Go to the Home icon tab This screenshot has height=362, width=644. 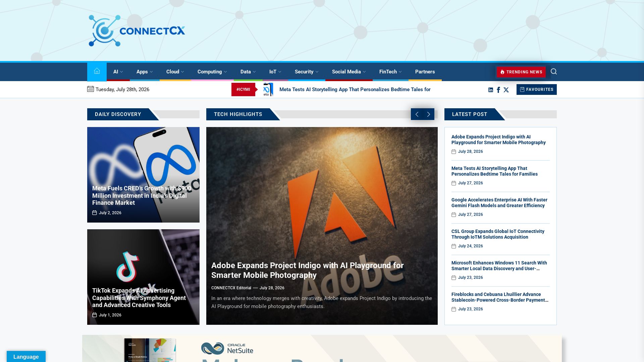[97, 71]
